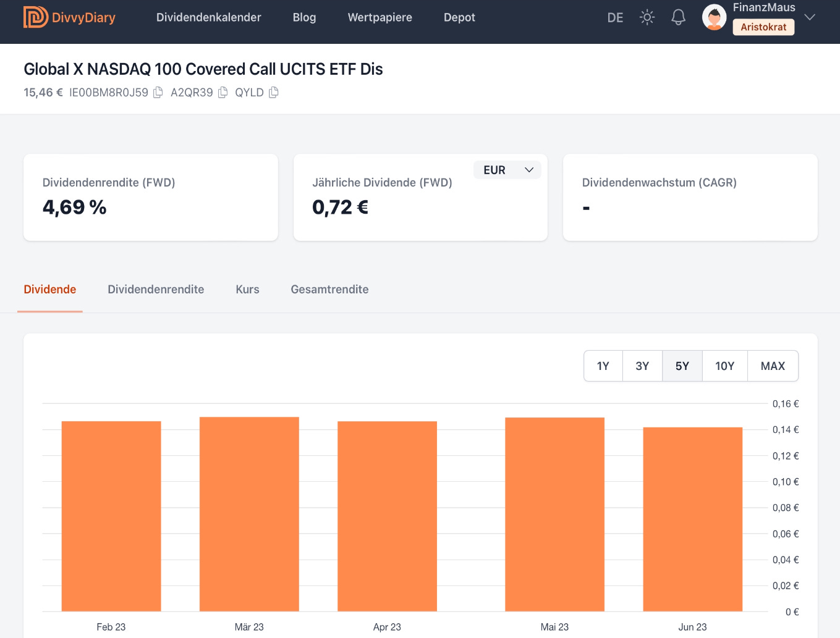This screenshot has height=638, width=840.
Task: Copy the ticker symbol QYLD
Action: click(x=274, y=93)
